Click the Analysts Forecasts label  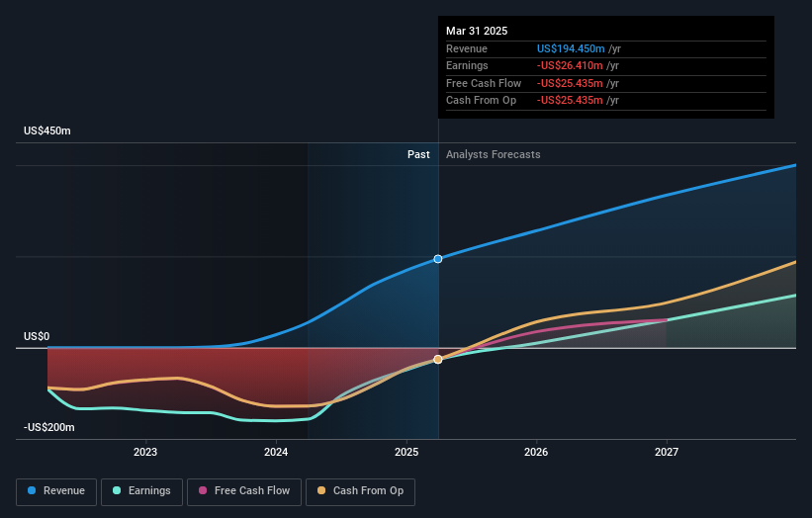point(493,154)
